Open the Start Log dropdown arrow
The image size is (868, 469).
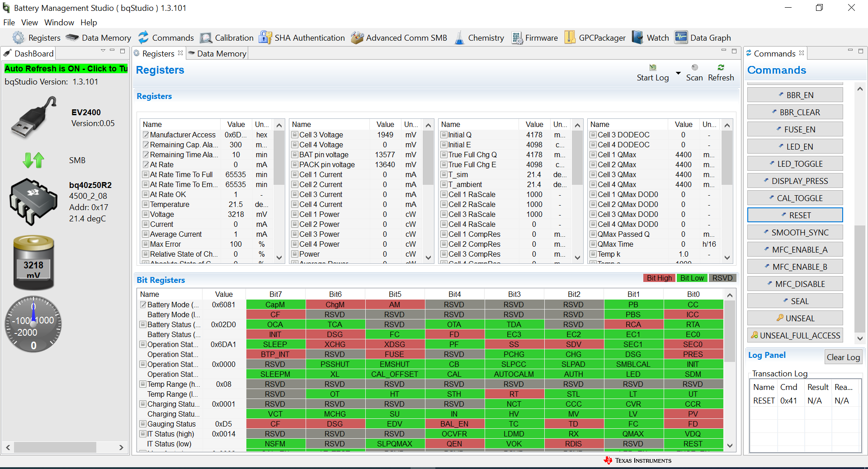pyautogui.click(x=678, y=73)
